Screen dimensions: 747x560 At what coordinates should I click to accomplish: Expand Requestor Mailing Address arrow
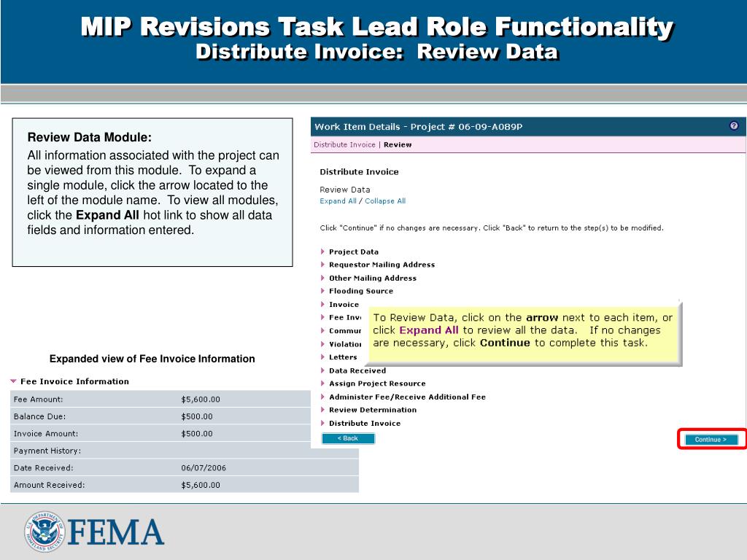(x=322, y=264)
